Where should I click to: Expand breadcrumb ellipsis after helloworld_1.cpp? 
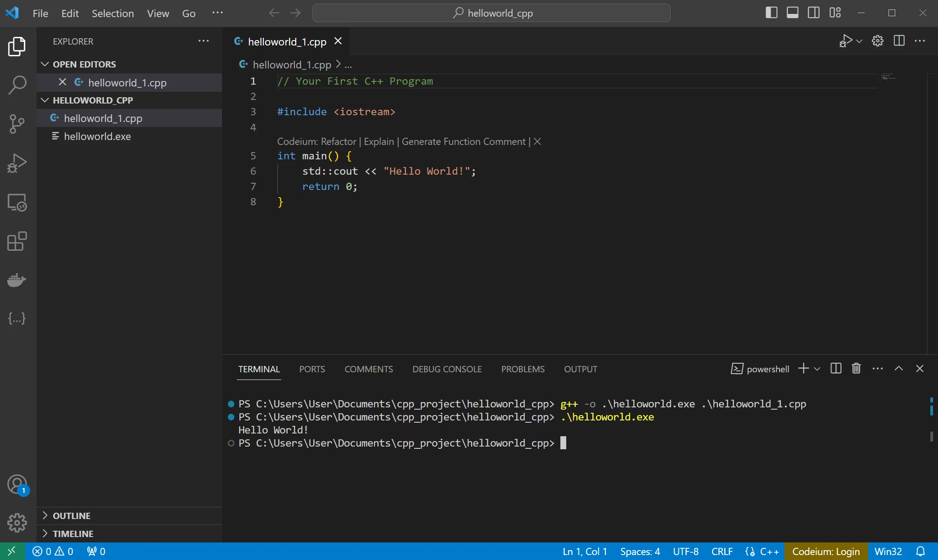click(348, 65)
